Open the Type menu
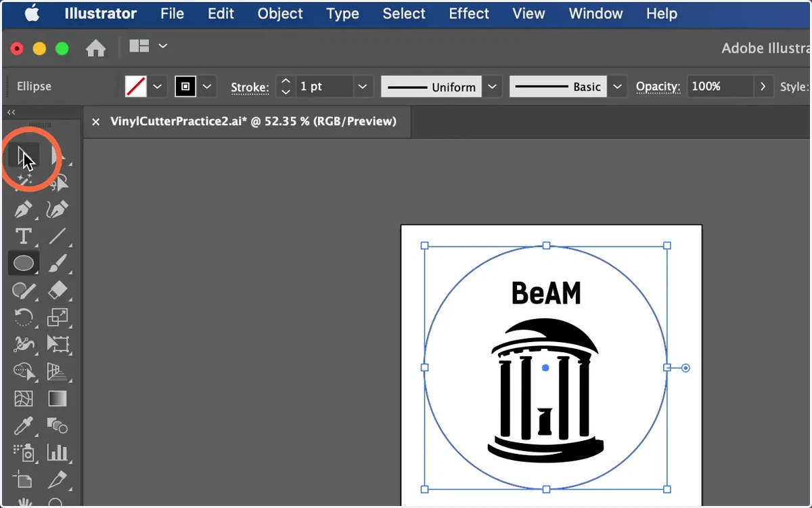The width and height of the screenshot is (812, 508). [x=342, y=14]
